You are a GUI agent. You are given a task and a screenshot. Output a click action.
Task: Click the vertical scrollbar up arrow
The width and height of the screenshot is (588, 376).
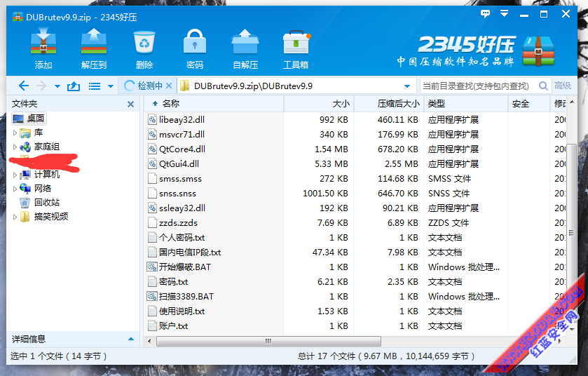[x=571, y=102]
